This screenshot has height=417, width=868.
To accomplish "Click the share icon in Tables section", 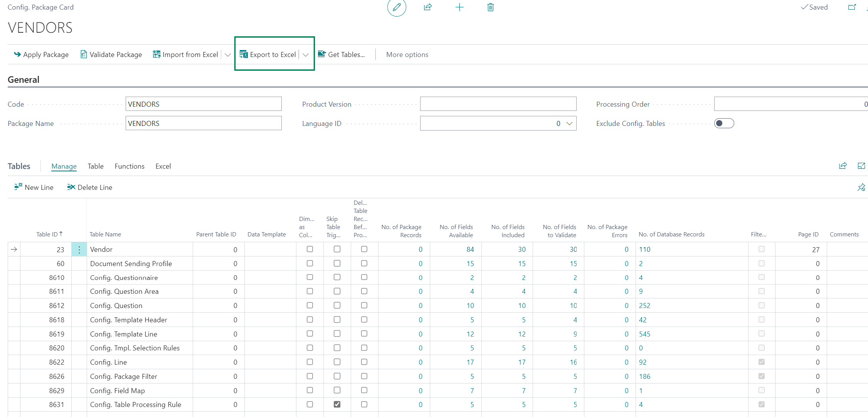I will point(843,166).
